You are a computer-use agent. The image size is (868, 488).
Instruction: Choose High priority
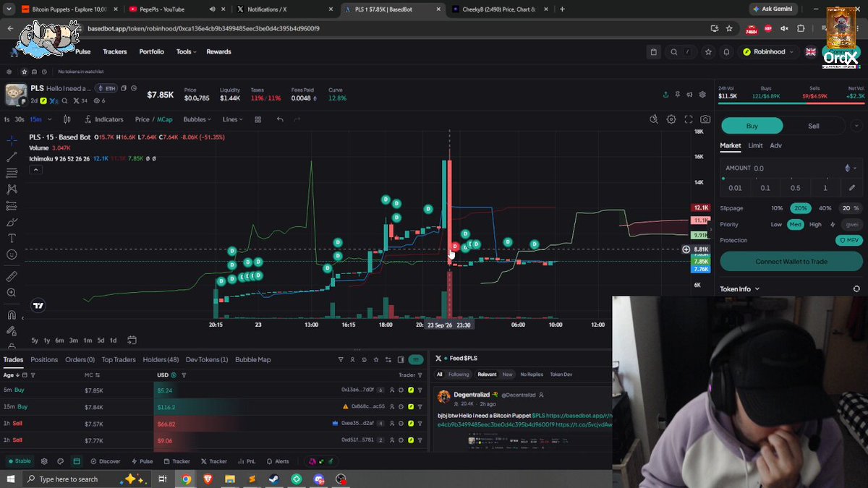tap(815, 224)
